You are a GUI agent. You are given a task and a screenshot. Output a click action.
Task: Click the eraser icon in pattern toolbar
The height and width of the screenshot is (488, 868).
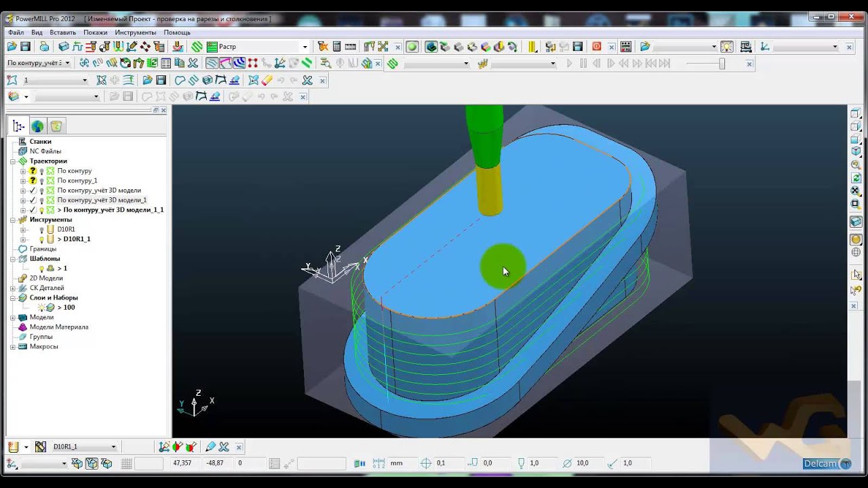267,80
